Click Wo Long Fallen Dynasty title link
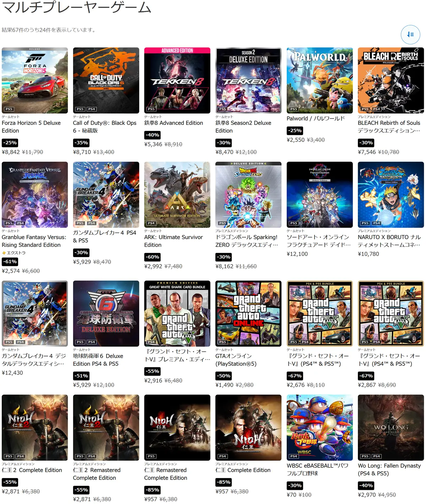Viewport: 426px width, 504px height. tap(389, 469)
